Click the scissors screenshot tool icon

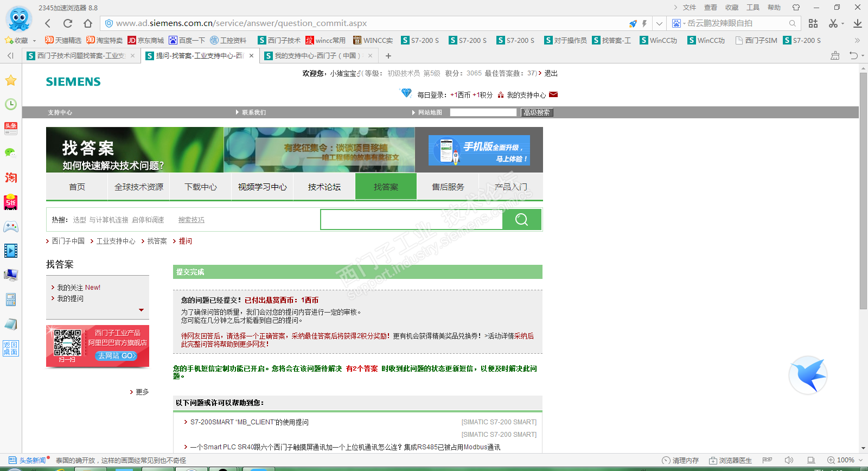coord(833,23)
